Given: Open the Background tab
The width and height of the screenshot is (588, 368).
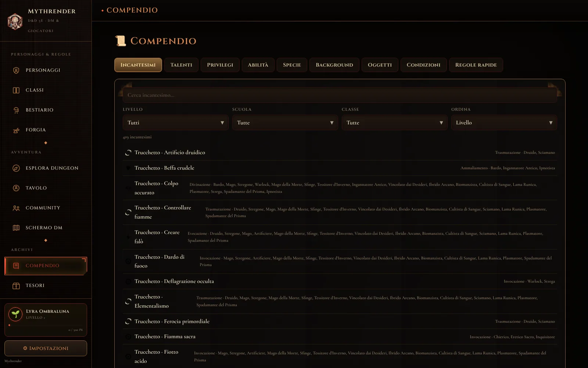Looking at the screenshot, I should coord(334,65).
